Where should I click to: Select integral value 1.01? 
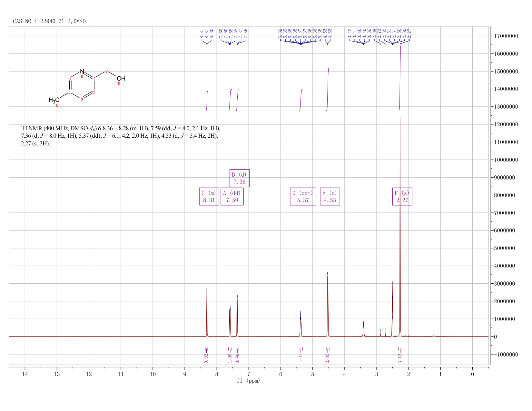pos(300,358)
